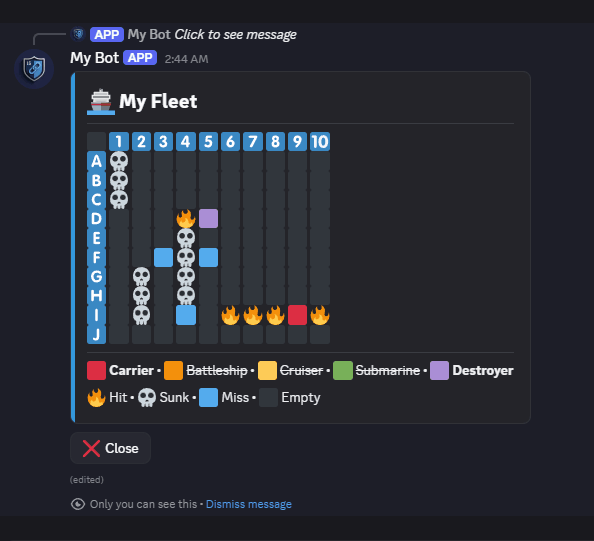Click the My Bot shield avatar
The image size is (594, 541).
point(34,69)
